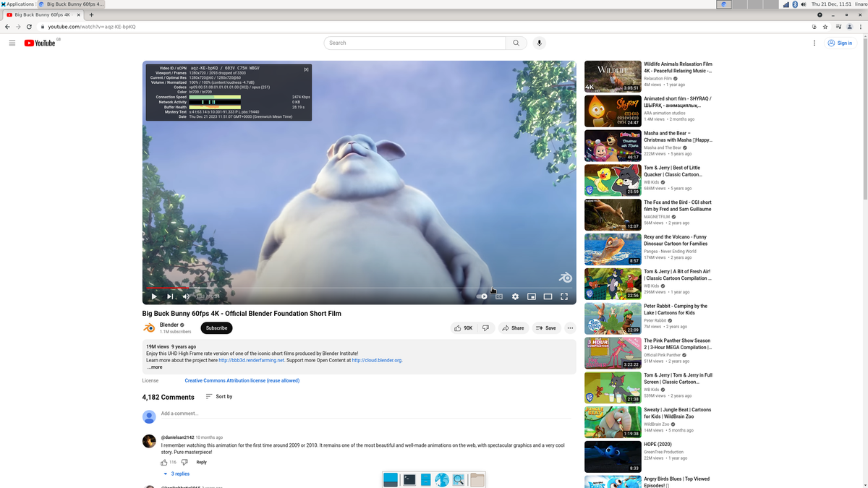Open Tom & Jerry Best of Little Quacker
The image size is (868, 488).
[613, 180]
